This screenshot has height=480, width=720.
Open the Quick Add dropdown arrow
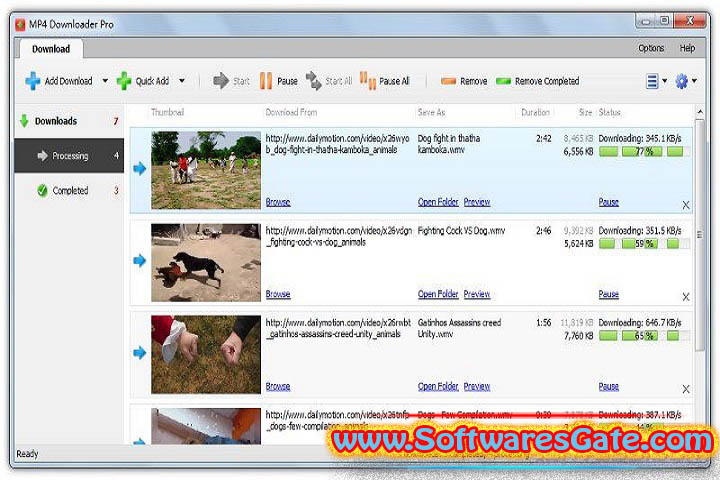182,81
